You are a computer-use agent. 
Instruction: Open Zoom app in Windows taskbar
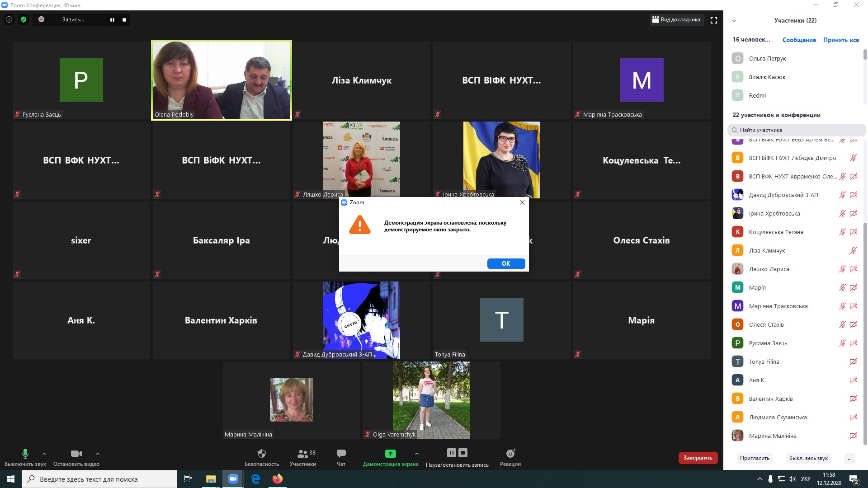233,479
